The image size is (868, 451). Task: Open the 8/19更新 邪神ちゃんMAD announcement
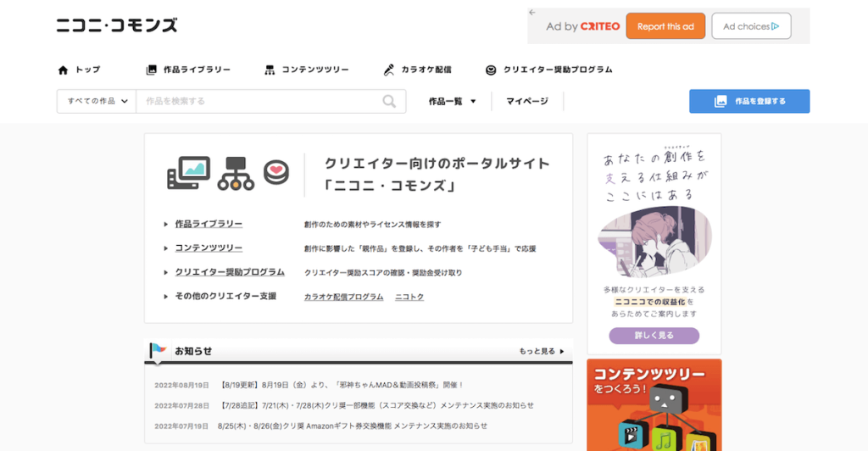point(342,385)
